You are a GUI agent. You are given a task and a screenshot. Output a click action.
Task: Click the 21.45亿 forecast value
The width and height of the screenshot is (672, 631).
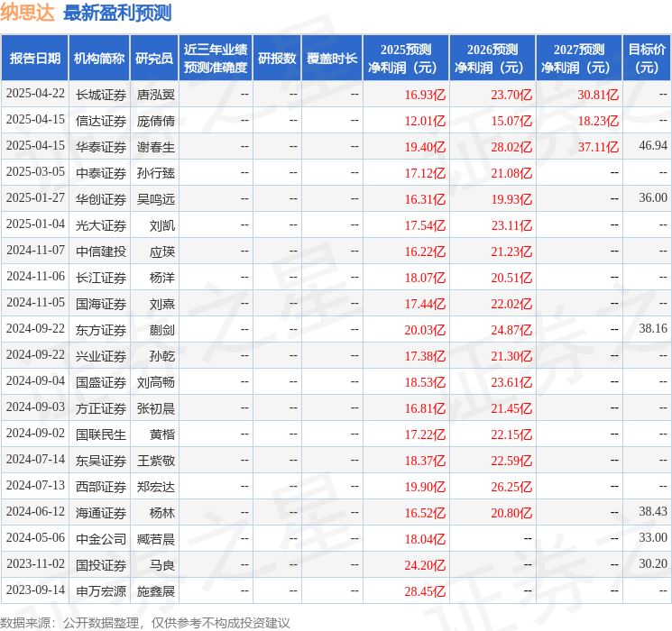[511, 408]
